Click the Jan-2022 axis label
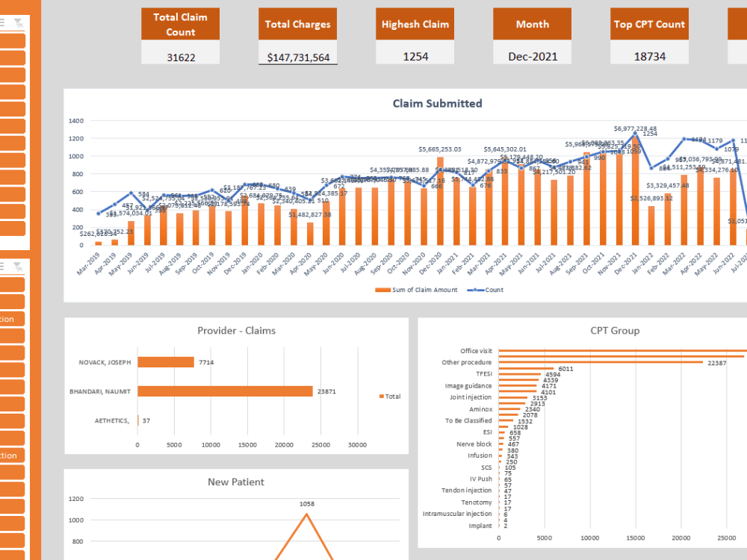Screen dimensions: 747x560 click(x=642, y=264)
